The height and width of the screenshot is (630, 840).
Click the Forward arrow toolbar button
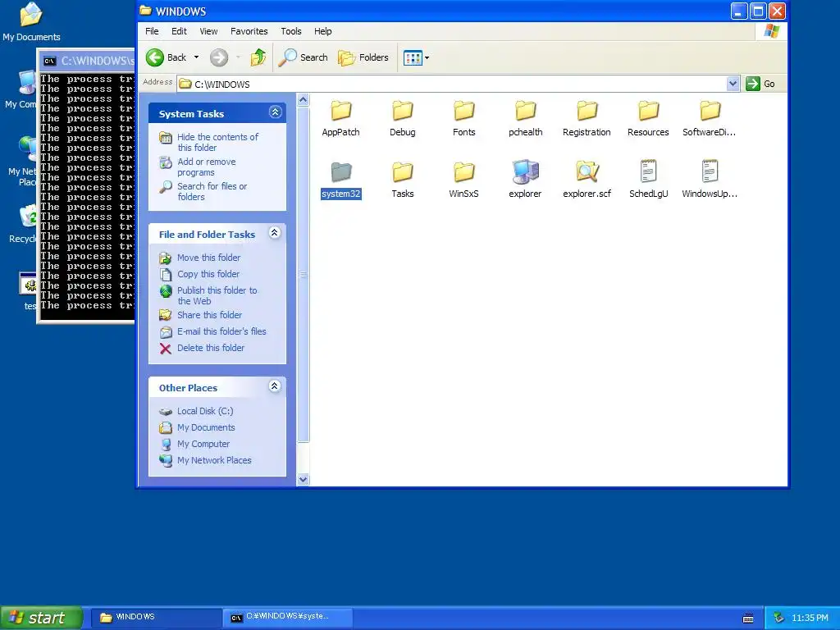218,57
